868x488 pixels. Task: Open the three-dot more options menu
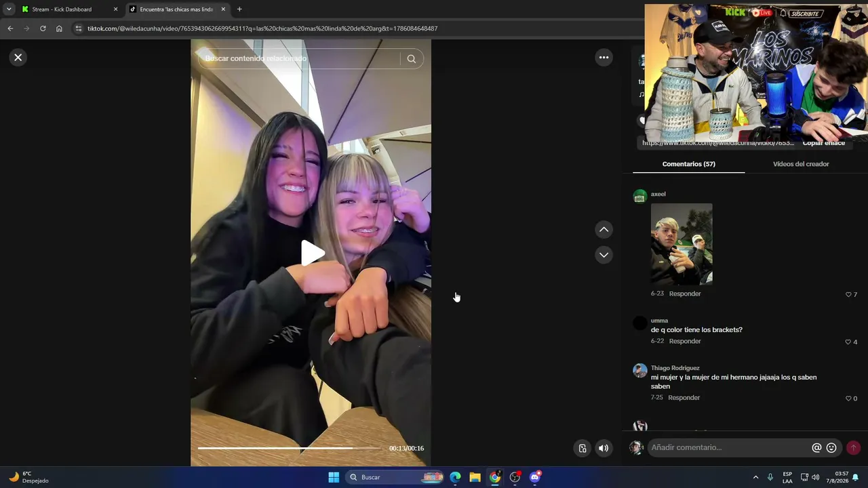point(604,58)
